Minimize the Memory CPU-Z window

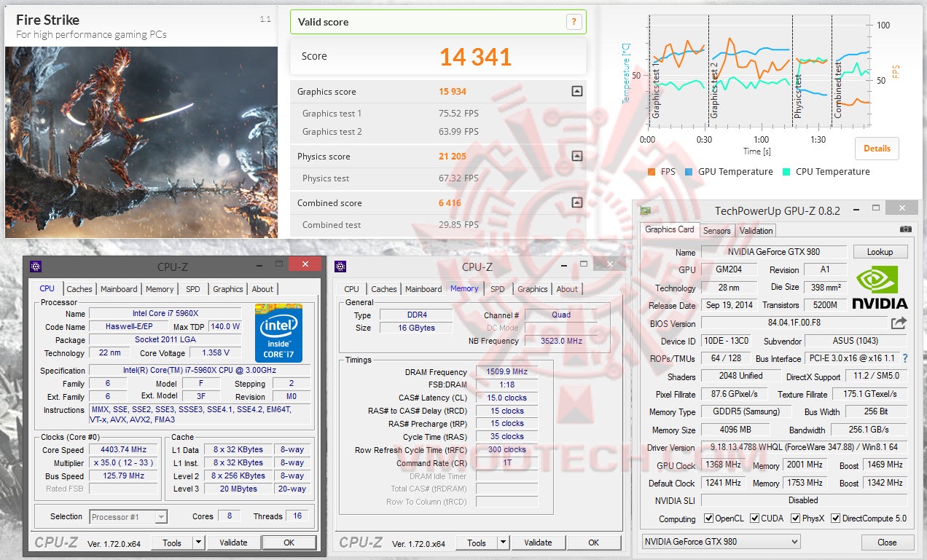tap(563, 265)
